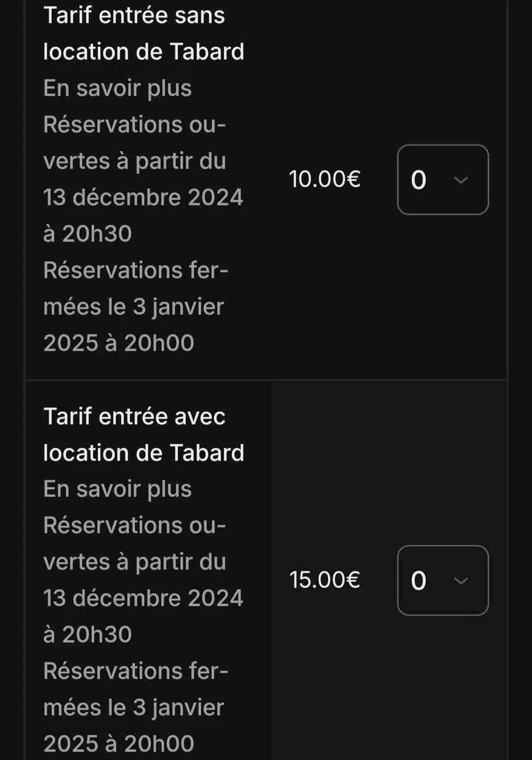The image size is (532, 760).
Task: Open 'En savoir plus' for avec location tarif
Action: pyautogui.click(x=118, y=489)
